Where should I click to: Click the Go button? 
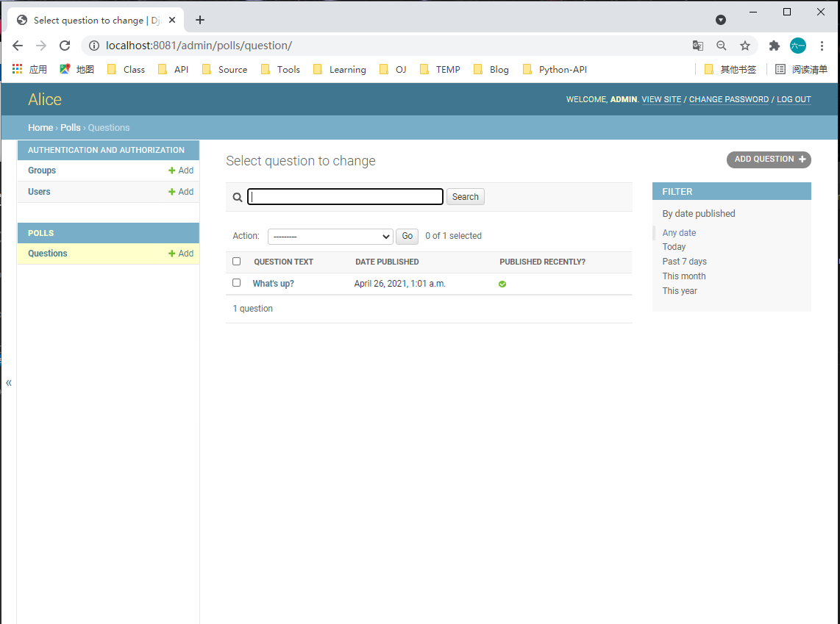(407, 236)
